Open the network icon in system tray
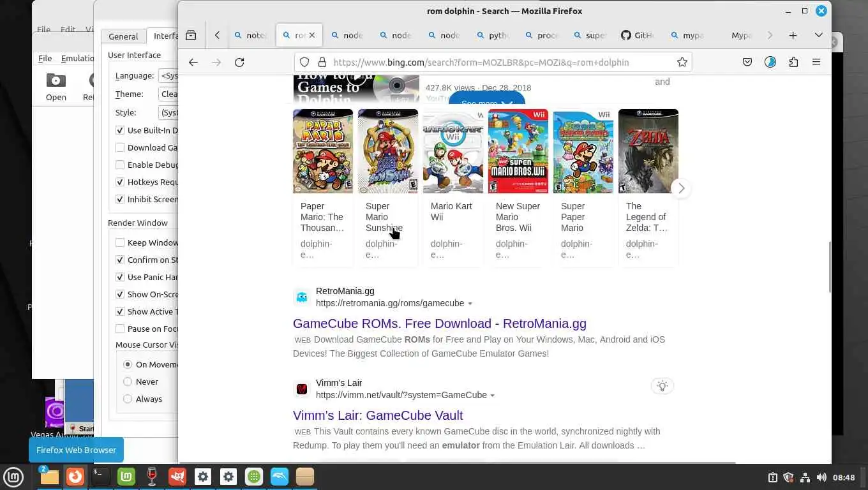868x490 pixels. click(x=805, y=477)
